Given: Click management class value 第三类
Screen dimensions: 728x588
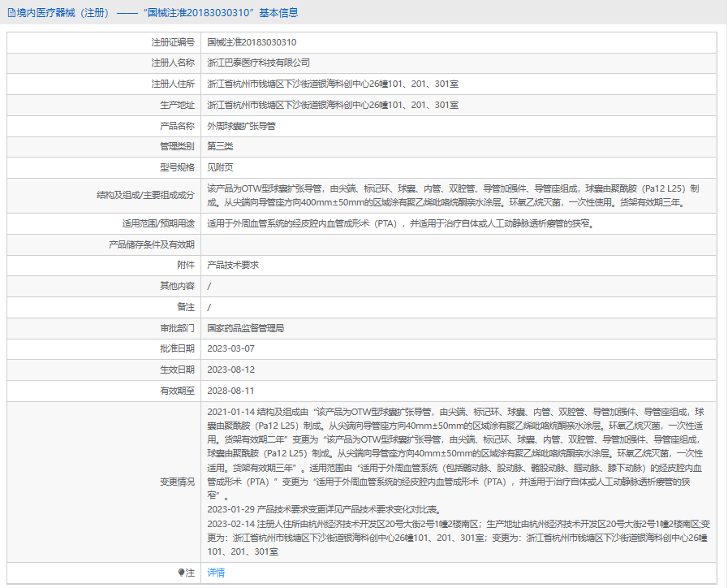Looking at the screenshot, I should click(220, 146).
